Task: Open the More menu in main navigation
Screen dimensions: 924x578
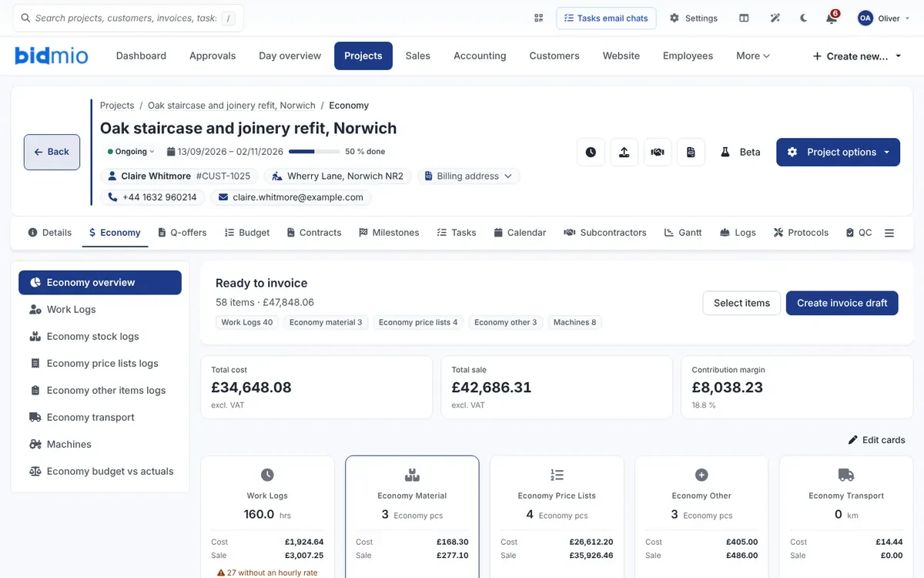Action: (752, 55)
